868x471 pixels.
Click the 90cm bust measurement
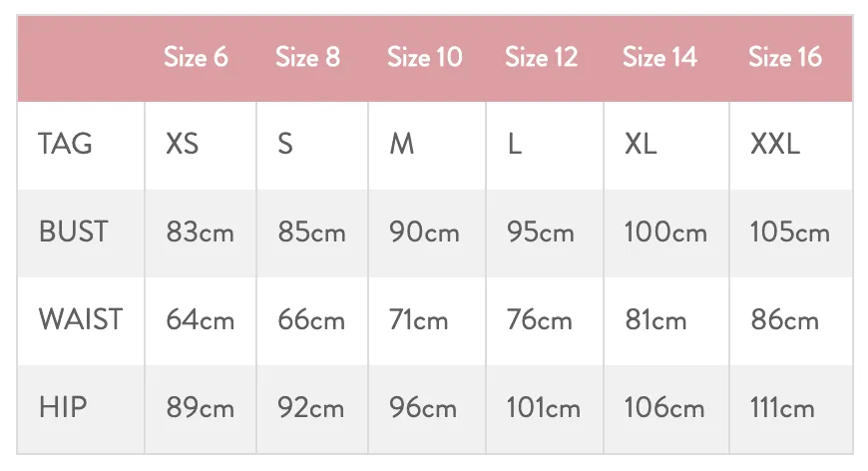(x=424, y=232)
